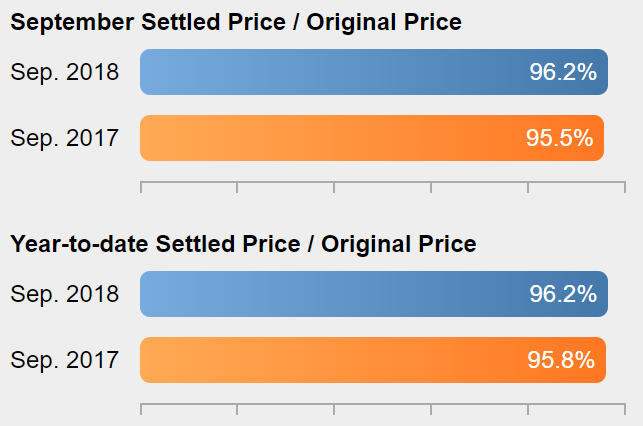
Task: Click the "Year-to-date Settled Price / Original Price" title
Action: point(243,244)
